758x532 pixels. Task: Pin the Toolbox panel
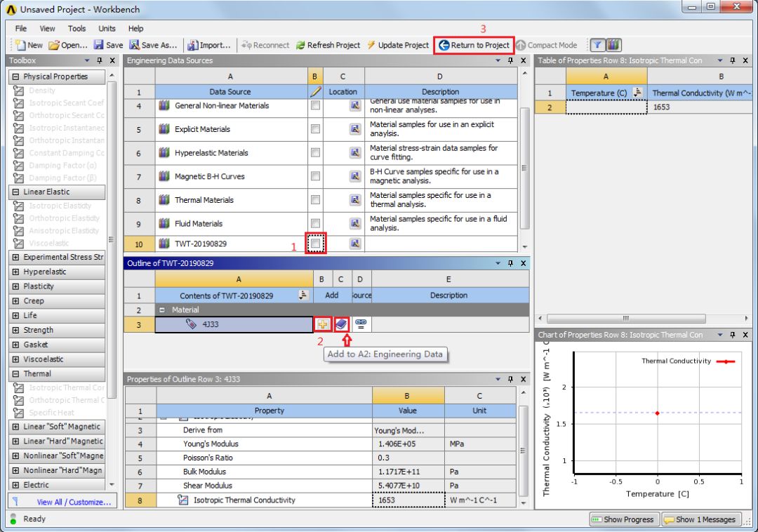(x=100, y=60)
